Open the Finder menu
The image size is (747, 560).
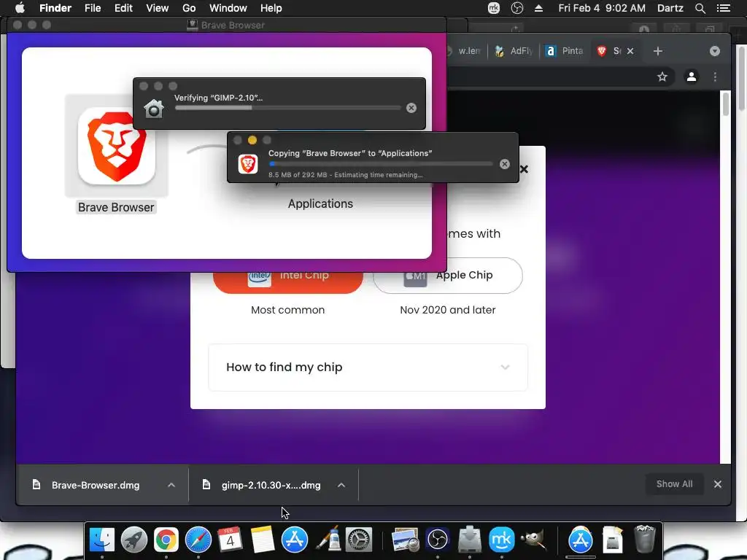[x=55, y=8]
